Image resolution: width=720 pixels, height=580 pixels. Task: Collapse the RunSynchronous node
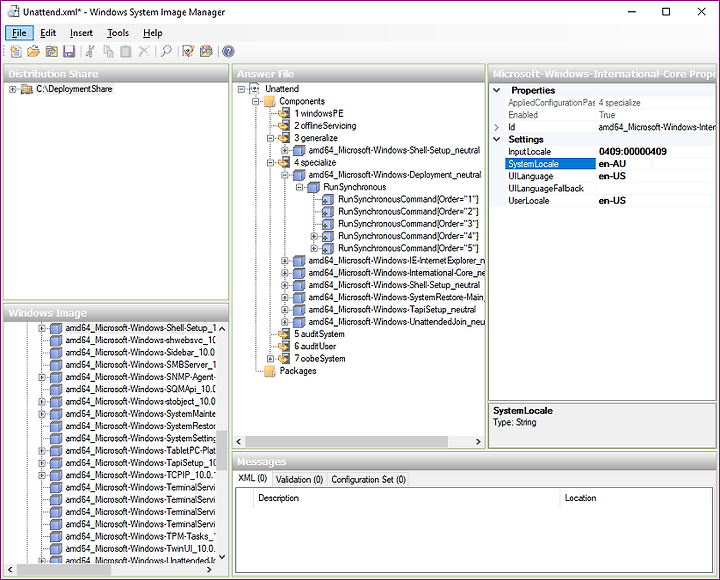click(299, 187)
